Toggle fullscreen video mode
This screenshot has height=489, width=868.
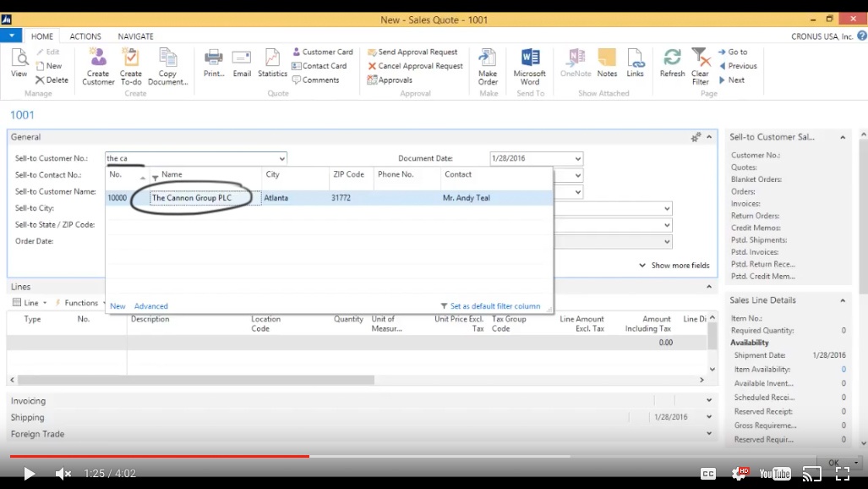843,474
